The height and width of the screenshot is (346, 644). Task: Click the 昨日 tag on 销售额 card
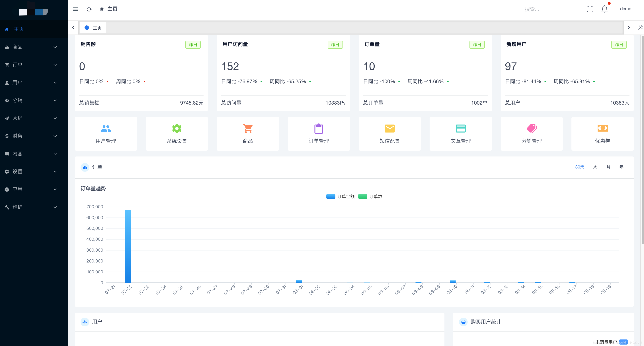pos(193,45)
